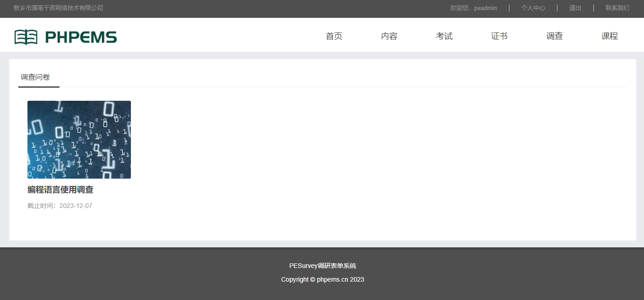Viewport: 644px width, 300px height.
Task: Click the 欢迎您，peadmin greeting
Action: (474, 8)
